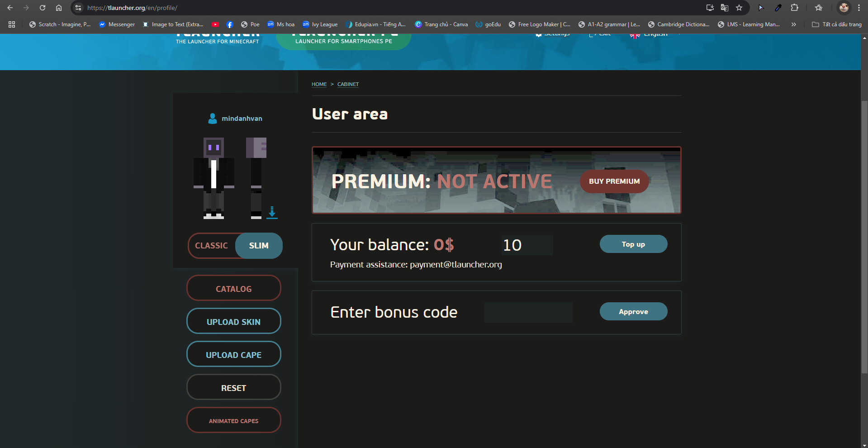Reset the skin with the Reset button
This screenshot has width=868, height=448.
click(234, 387)
